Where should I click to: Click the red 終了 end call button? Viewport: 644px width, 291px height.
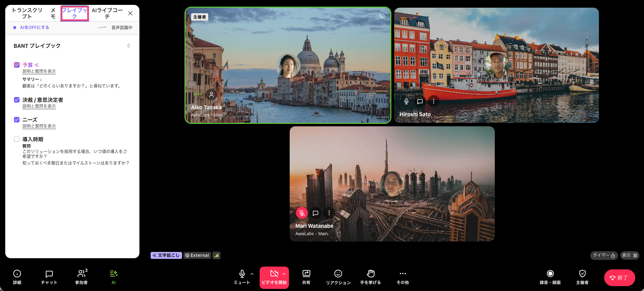coord(619,278)
